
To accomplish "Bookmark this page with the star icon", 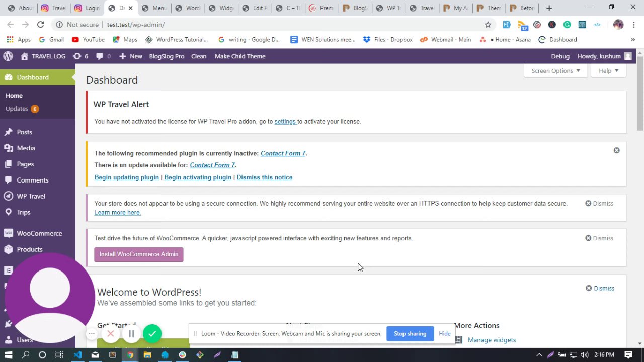I will click(x=488, y=25).
